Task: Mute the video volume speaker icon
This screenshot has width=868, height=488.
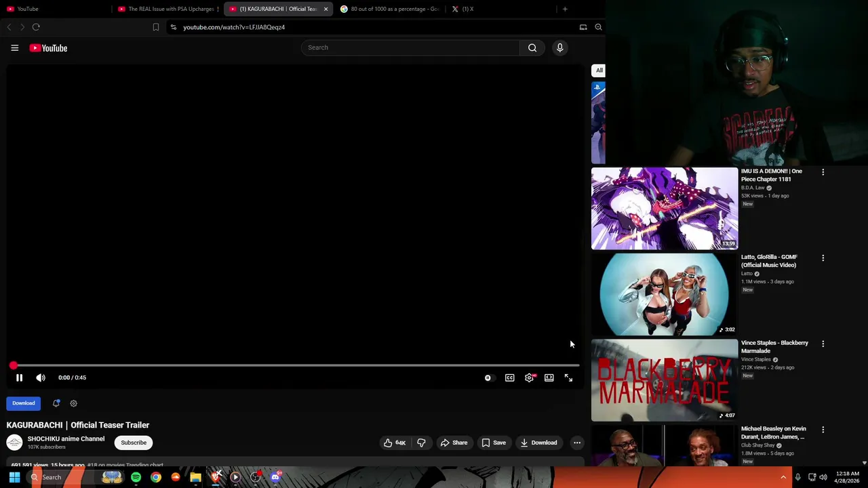Action: point(41,378)
